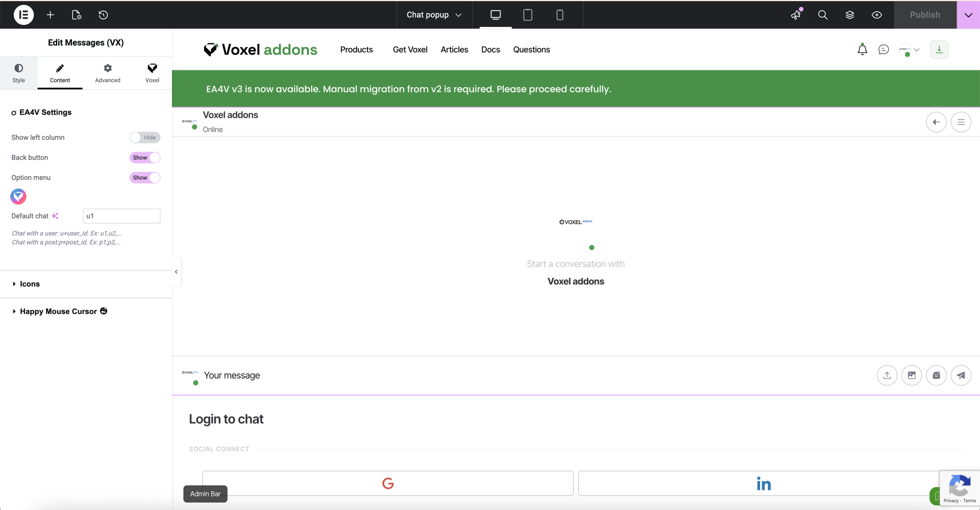Click the notifications bell icon
The height and width of the screenshot is (510, 980).
point(862,49)
